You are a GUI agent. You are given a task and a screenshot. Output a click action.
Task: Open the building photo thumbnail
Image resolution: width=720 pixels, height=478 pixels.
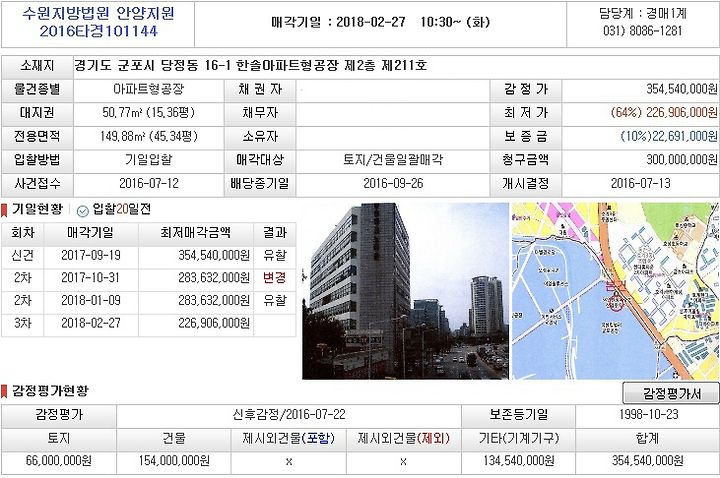tap(405, 291)
